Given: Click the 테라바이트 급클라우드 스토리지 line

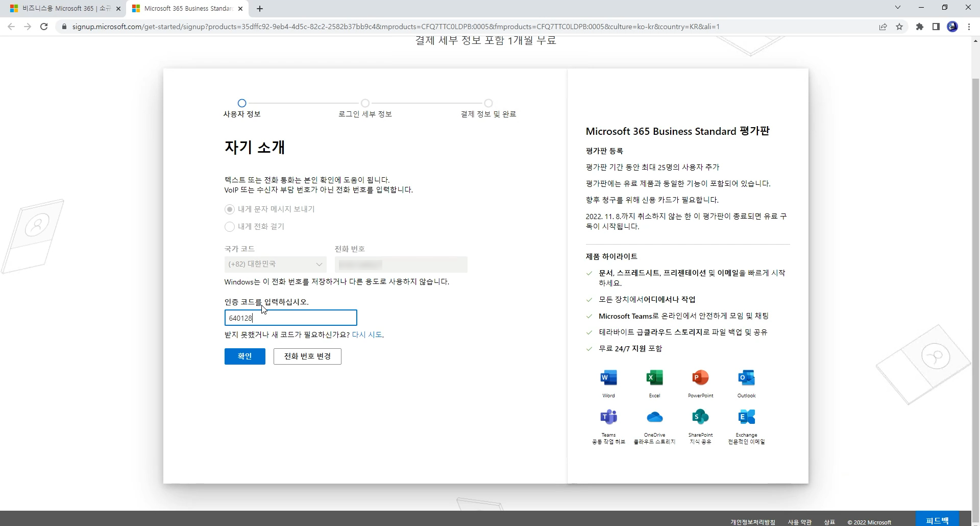Looking at the screenshot, I should click(x=683, y=332).
